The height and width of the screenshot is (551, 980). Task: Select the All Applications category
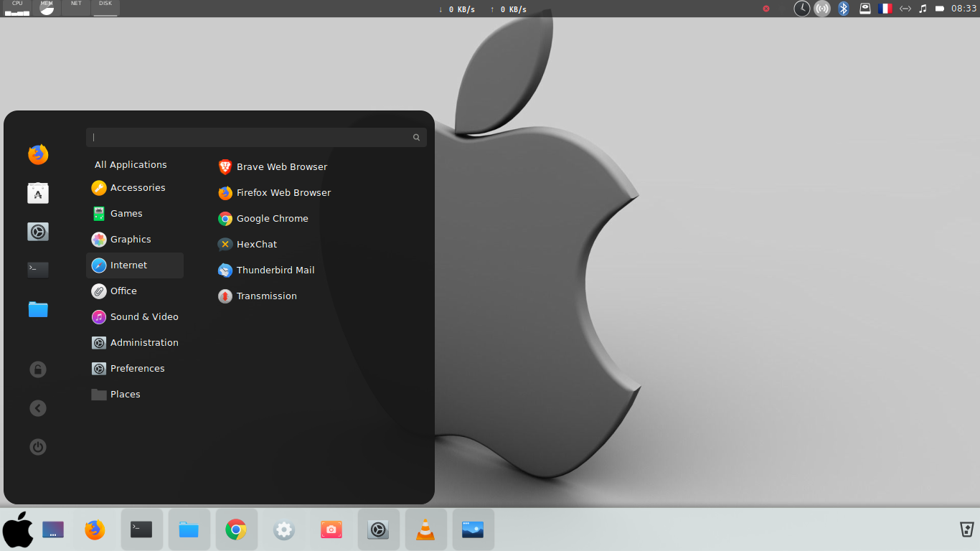point(131,164)
